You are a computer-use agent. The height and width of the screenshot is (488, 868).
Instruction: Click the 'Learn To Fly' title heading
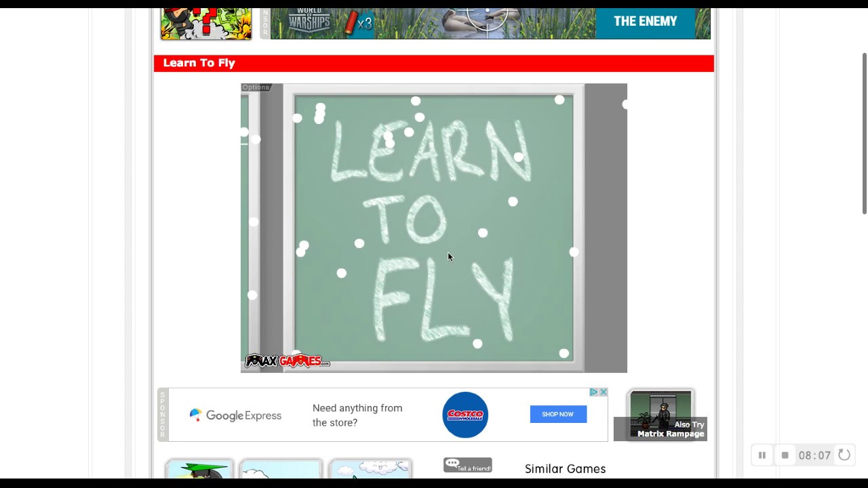pos(199,63)
